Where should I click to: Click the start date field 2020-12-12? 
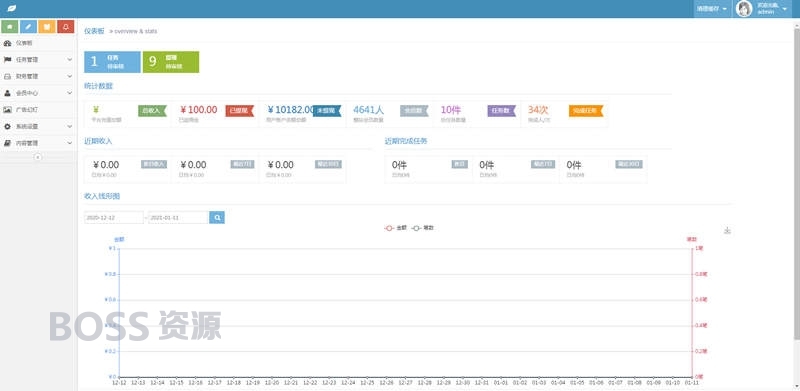(114, 217)
